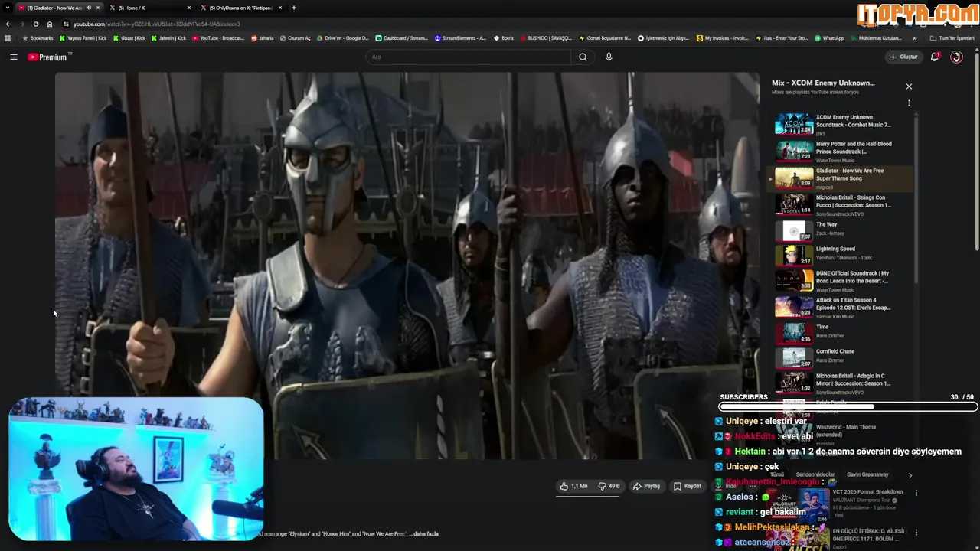980x551 pixels.
Task: Open the YouTube - Broadcas... bookmark
Action: [x=217, y=38]
